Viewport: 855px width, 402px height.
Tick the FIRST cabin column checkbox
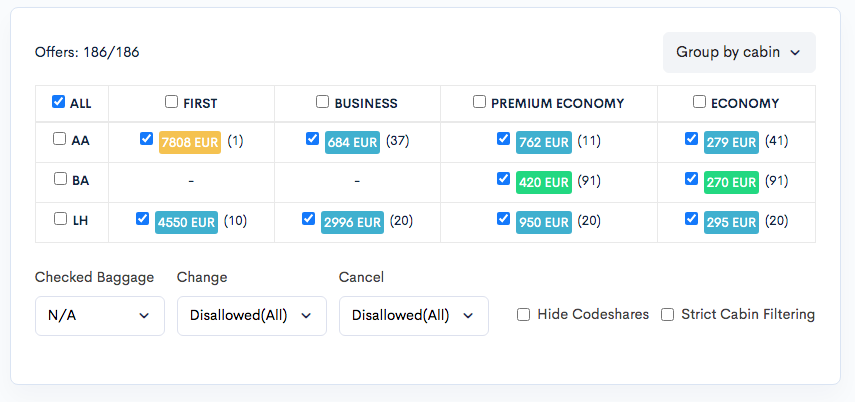[172, 102]
